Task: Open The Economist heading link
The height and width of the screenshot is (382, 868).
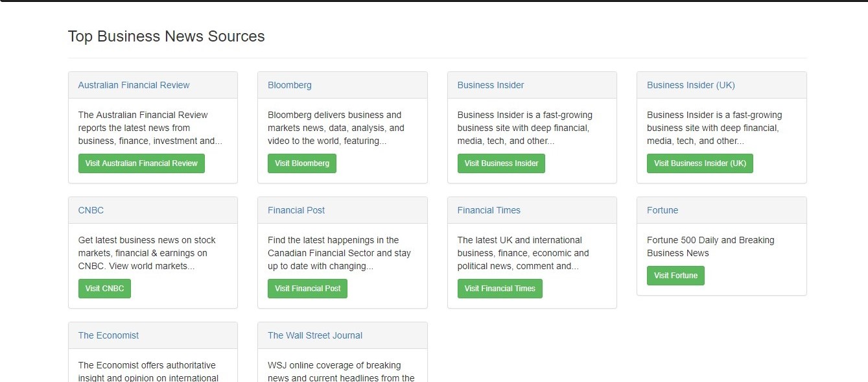Action: [108, 335]
